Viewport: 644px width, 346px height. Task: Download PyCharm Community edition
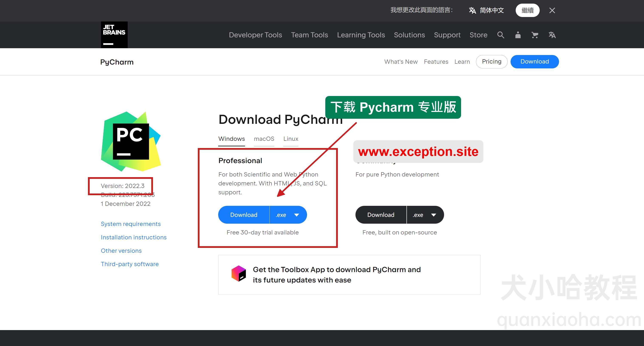click(381, 215)
